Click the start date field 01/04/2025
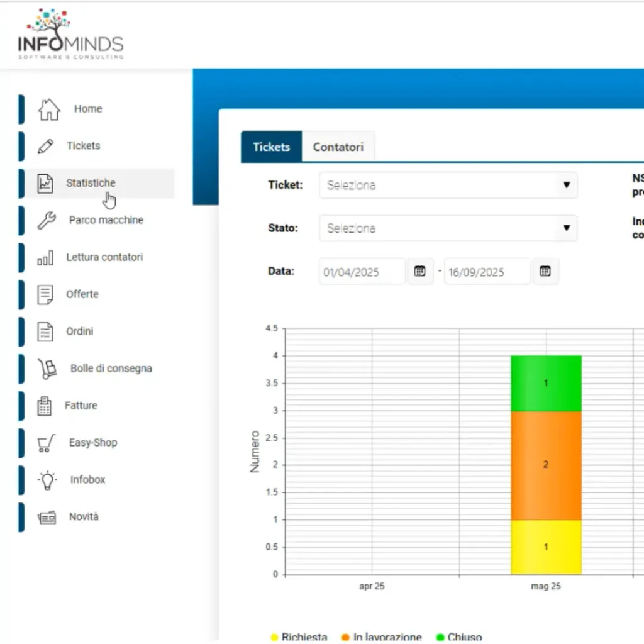 (362, 272)
